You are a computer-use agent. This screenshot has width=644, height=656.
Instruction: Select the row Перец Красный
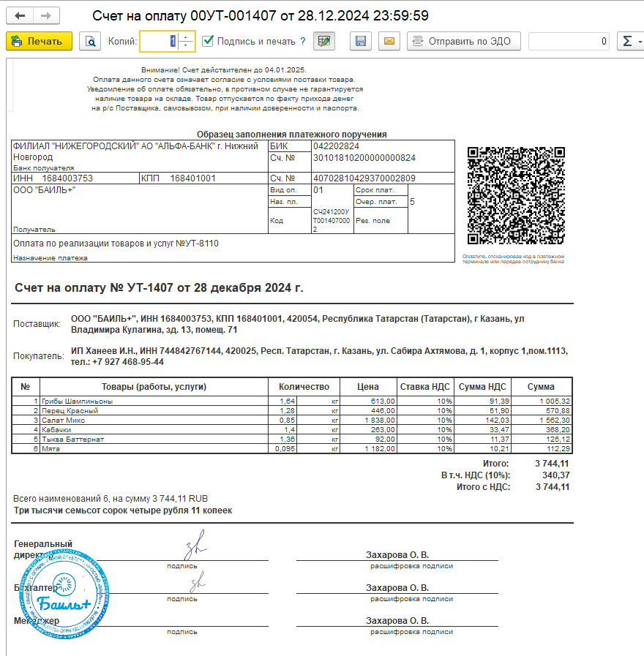click(x=292, y=410)
